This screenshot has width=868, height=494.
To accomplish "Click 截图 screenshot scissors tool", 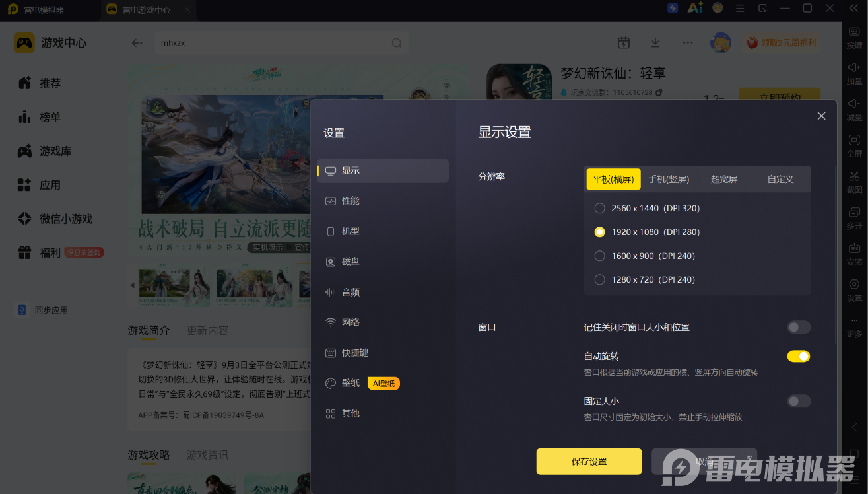I will (854, 182).
